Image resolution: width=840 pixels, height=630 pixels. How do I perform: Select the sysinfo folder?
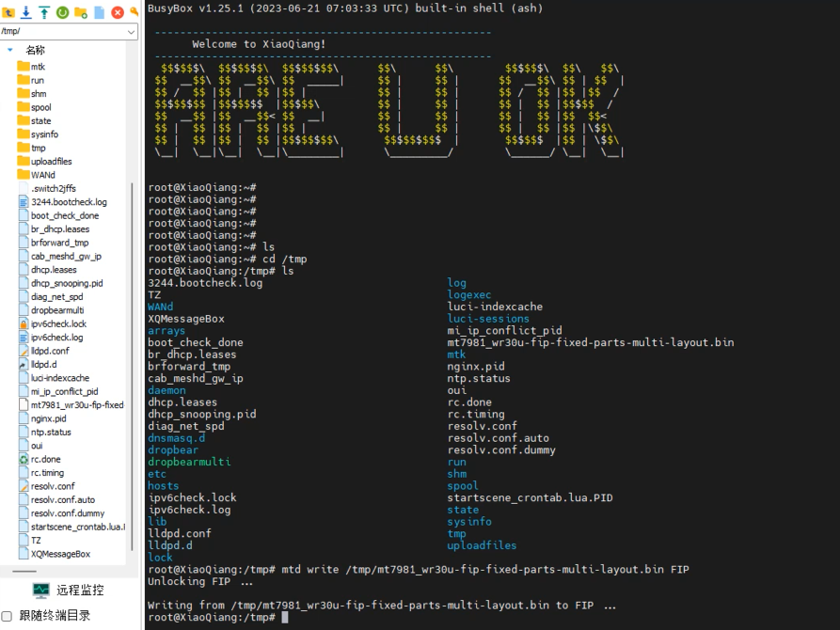(44, 134)
